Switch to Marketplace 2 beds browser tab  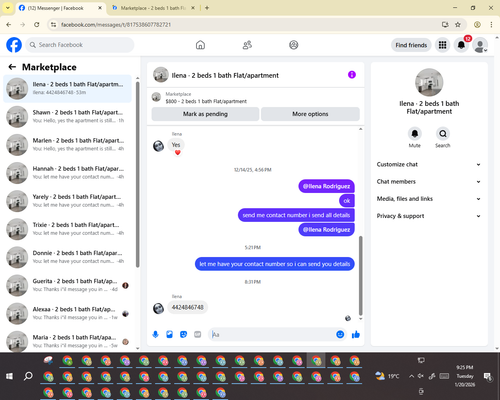pyautogui.click(x=153, y=8)
